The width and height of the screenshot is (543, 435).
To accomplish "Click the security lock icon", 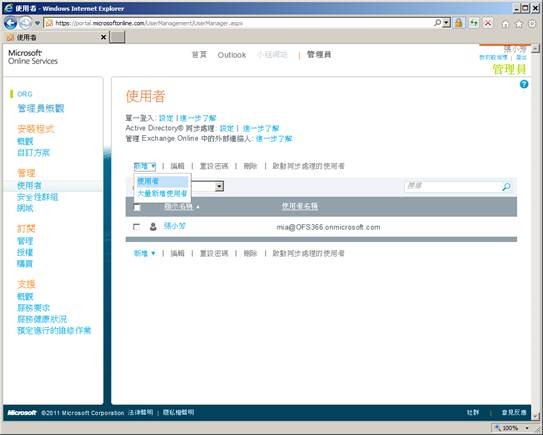I will (x=459, y=23).
